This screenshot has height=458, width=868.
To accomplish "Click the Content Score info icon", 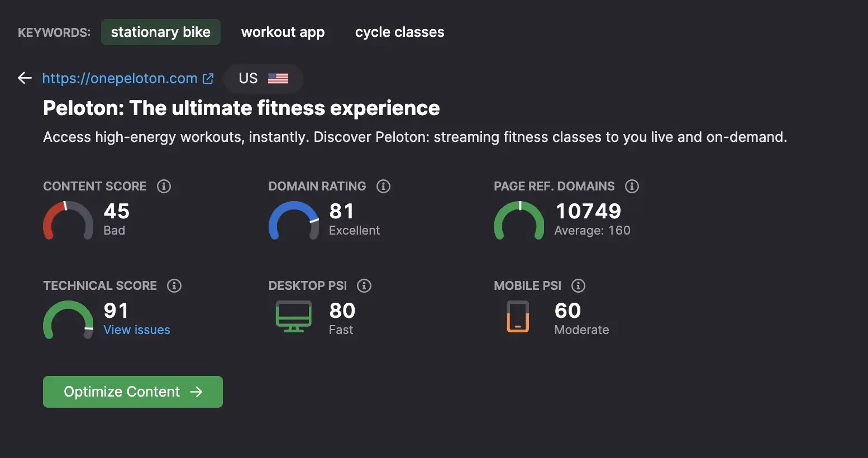I will coord(164,186).
